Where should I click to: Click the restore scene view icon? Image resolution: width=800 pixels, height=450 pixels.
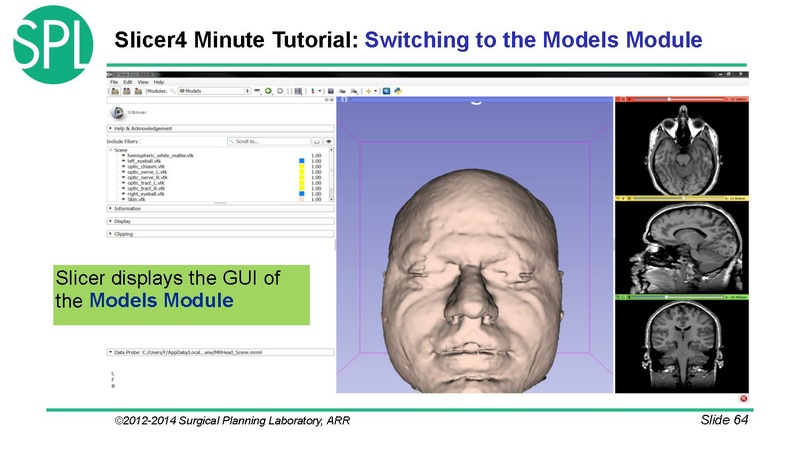tap(354, 91)
